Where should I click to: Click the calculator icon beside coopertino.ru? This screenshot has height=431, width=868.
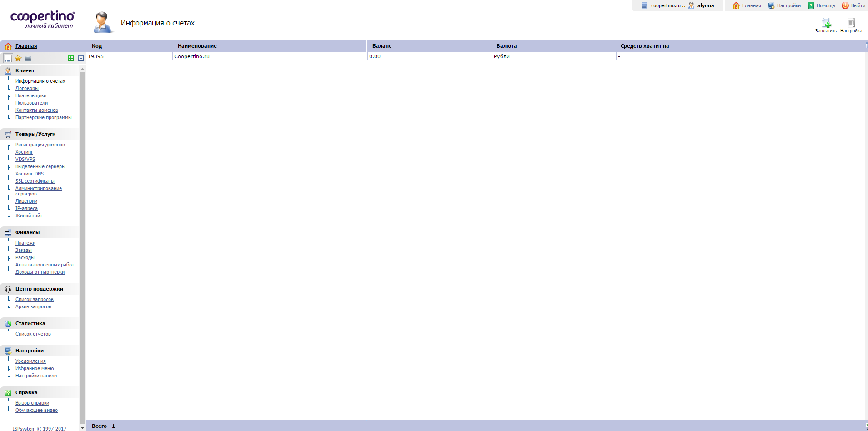click(644, 6)
